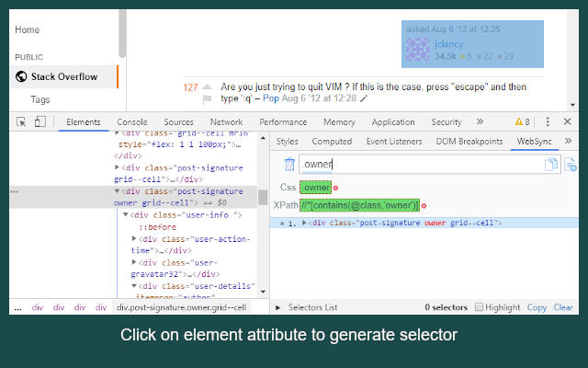588x368 pixels.
Task: Open the Network tab
Action: tap(227, 122)
